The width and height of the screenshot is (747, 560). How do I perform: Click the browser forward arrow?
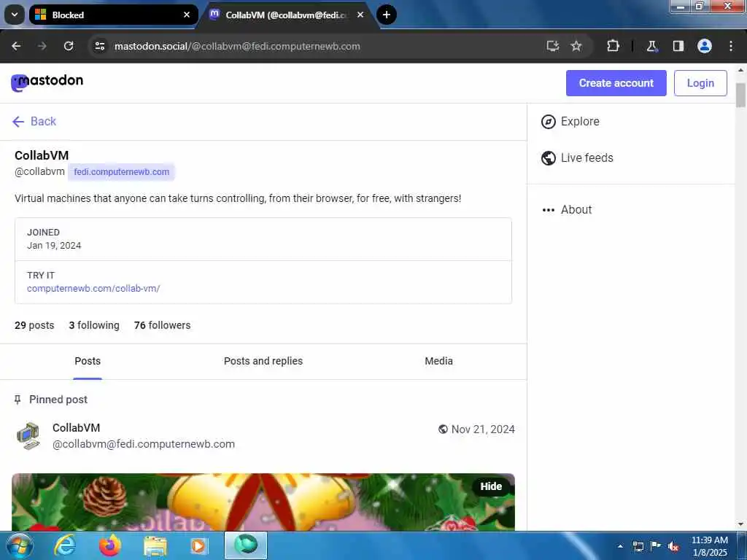(42, 46)
